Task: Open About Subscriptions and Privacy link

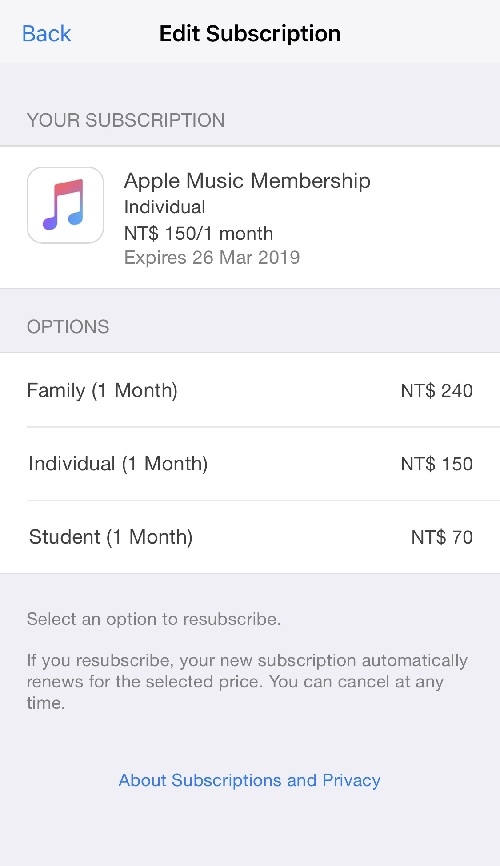Action: point(250,780)
